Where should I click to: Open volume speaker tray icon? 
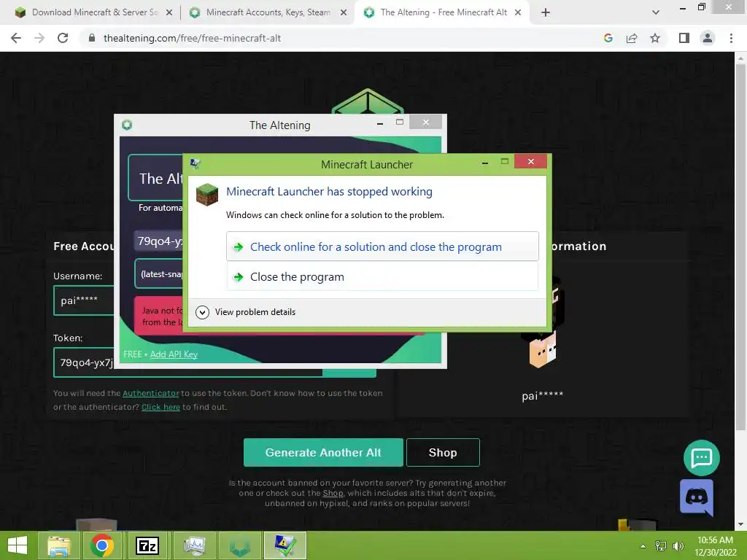[678, 546]
